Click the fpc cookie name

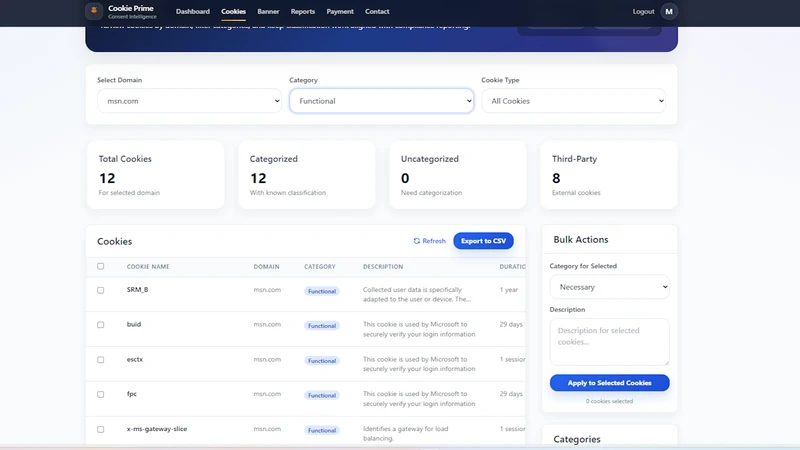tap(132, 394)
